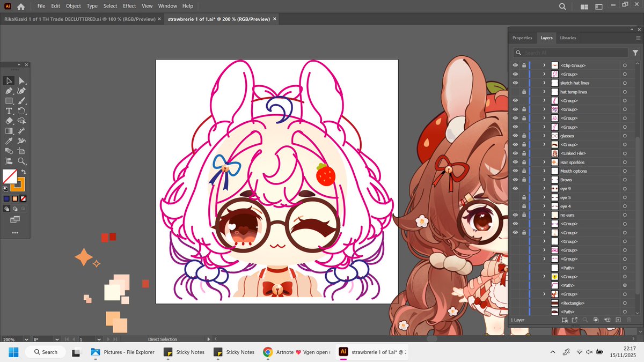Viewport: 644px width, 362px height.
Task: Hide the Hair sparkles layer
Action: tap(515, 162)
